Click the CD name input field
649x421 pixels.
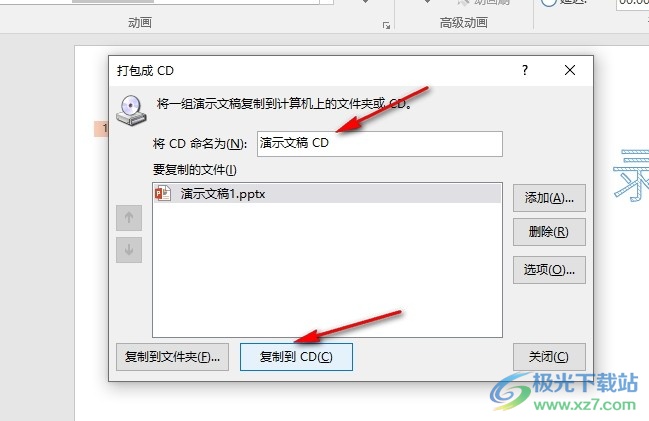380,144
